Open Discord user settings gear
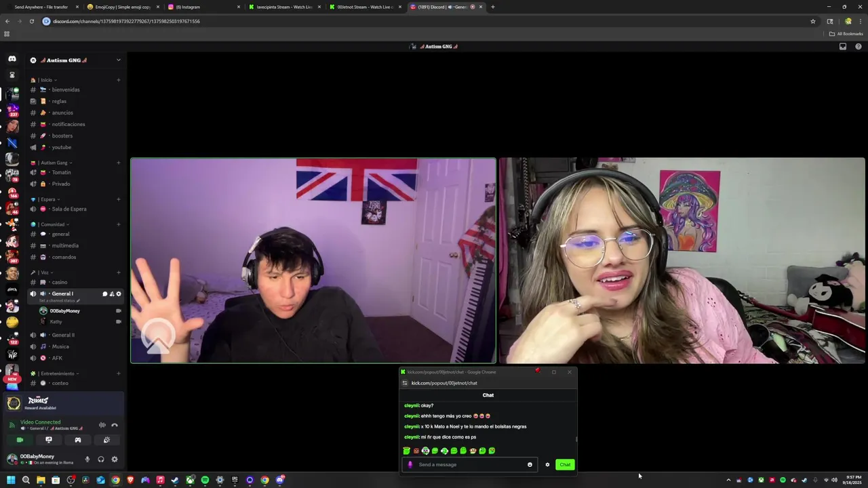Screen dimensions: 868x488 pos(115,460)
